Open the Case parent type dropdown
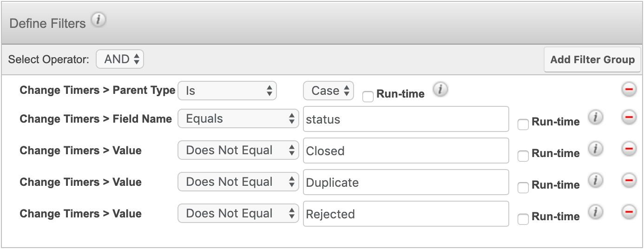The width and height of the screenshot is (644, 249). point(329,91)
